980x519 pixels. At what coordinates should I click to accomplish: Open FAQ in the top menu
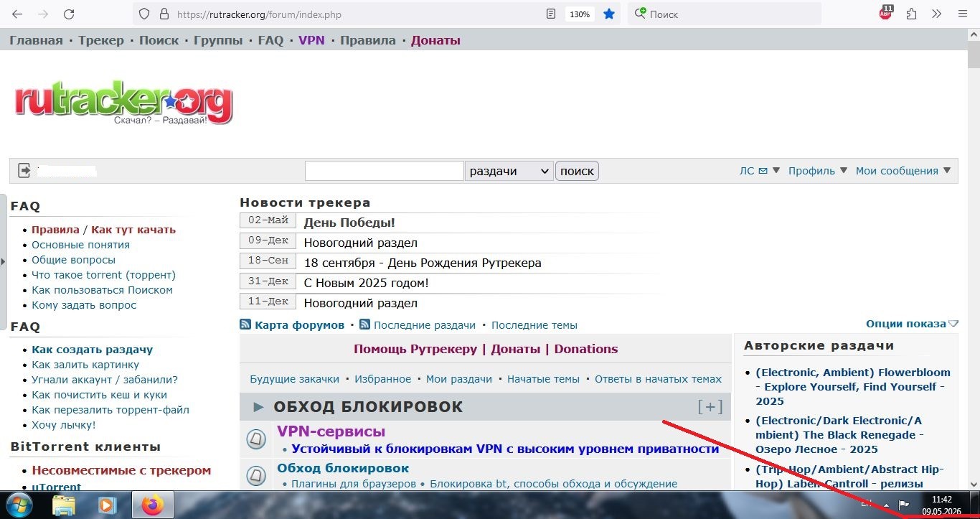coord(270,40)
